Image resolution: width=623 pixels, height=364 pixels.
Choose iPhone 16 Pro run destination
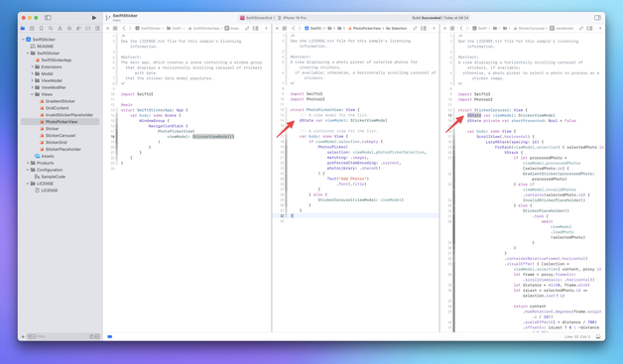coord(292,18)
